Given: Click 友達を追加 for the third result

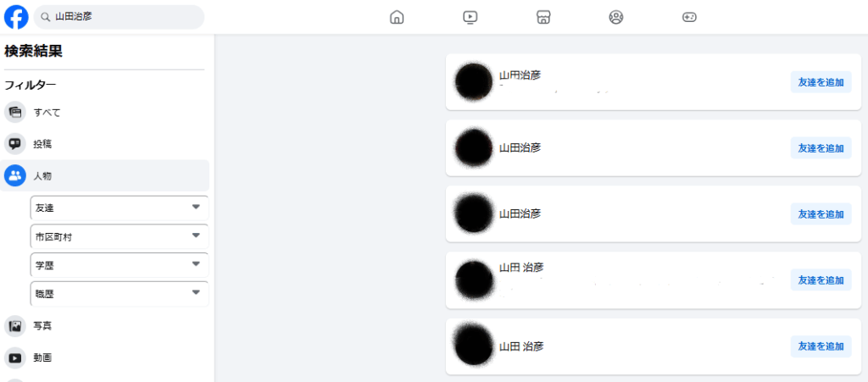Looking at the screenshot, I should pos(821,214).
